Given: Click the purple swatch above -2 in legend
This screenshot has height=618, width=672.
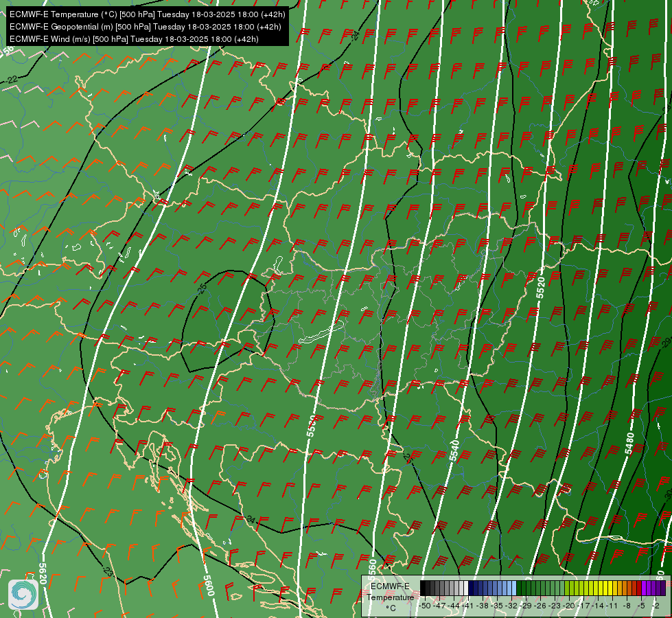Looking at the screenshot, I should click(653, 588).
